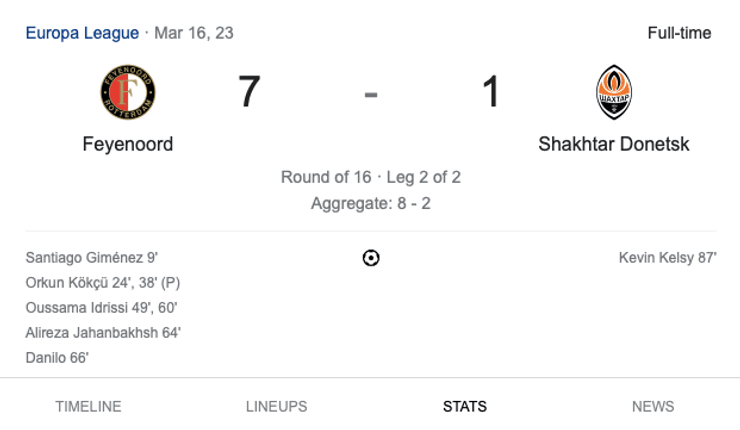Click the Shakhtar Donetsk team name

point(613,144)
